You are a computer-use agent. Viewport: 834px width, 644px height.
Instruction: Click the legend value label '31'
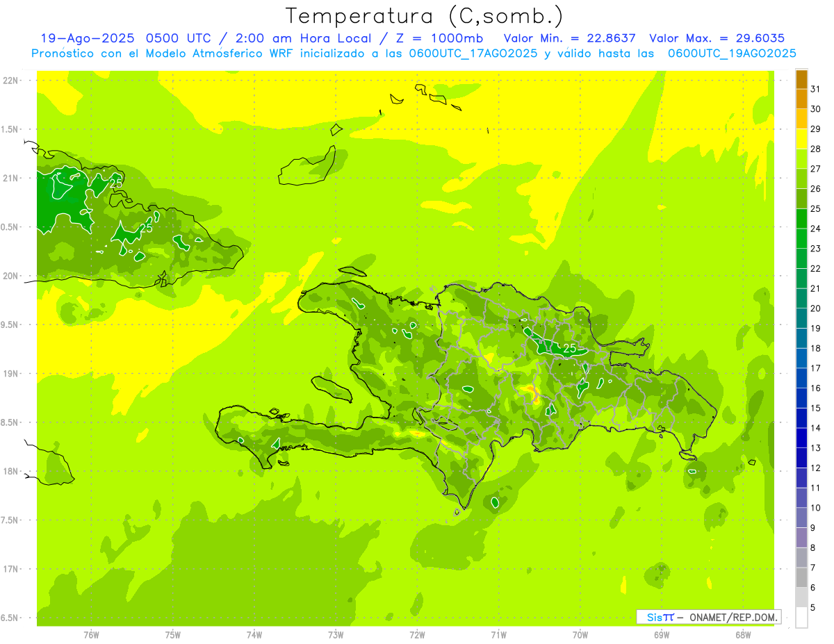(x=816, y=89)
